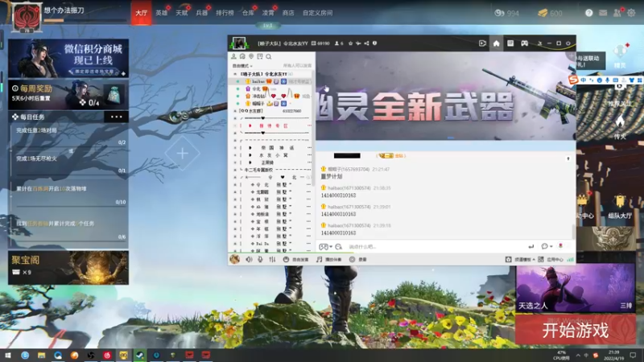
Task: Click the YY channel avatar icon
Action: pos(238,43)
